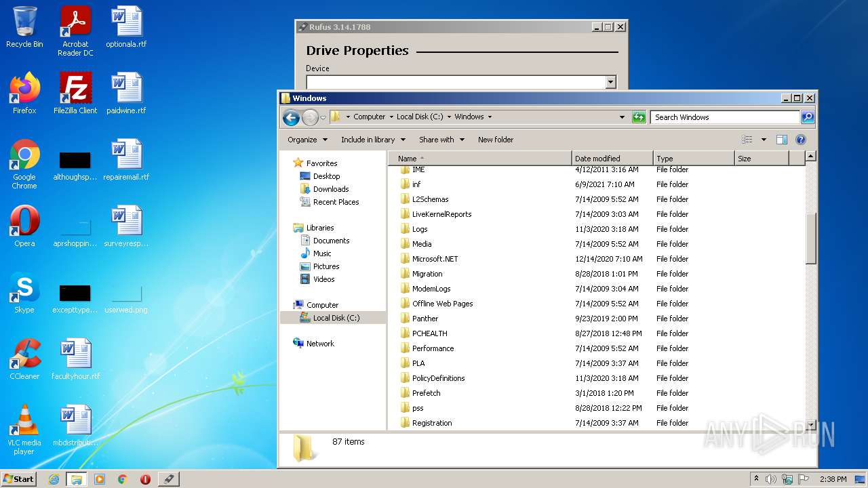Click Computer in the address breadcrumb
Image resolution: width=868 pixels, height=488 pixels.
click(x=370, y=117)
